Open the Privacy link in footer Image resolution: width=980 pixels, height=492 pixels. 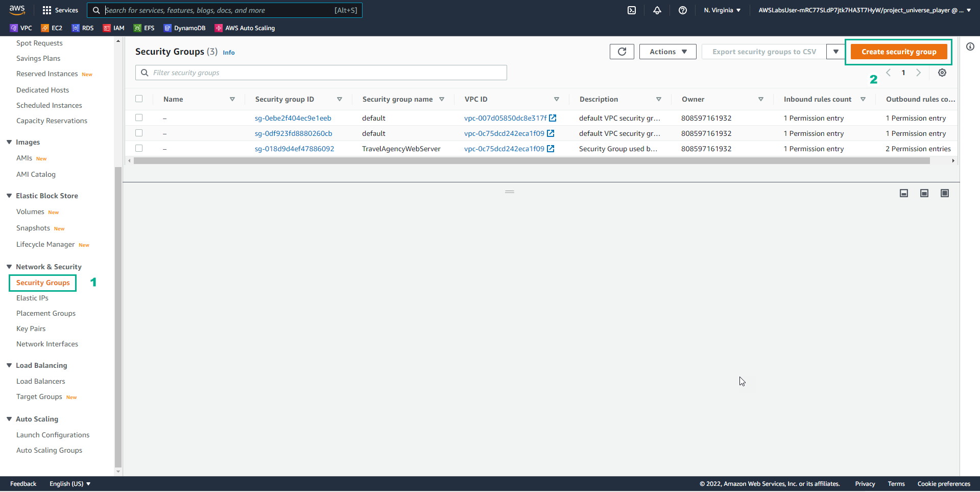point(865,484)
